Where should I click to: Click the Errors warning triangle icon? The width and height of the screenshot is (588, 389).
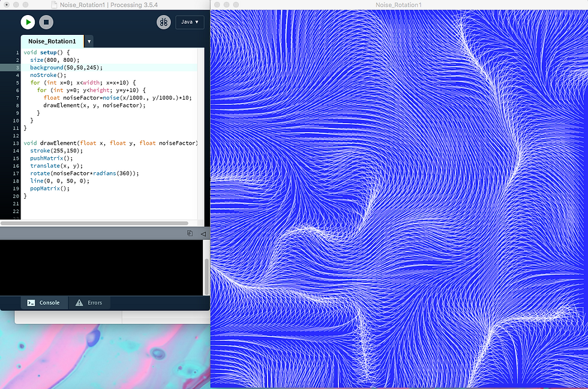79,303
